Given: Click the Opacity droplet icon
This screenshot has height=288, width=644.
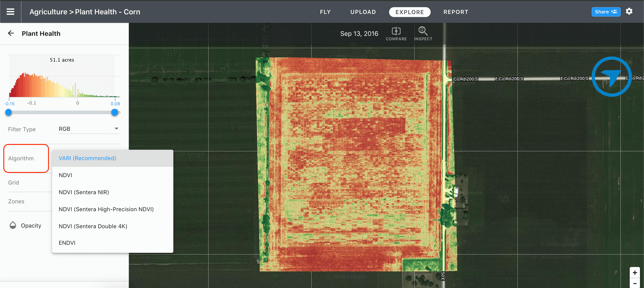Looking at the screenshot, I should [13, 225].
